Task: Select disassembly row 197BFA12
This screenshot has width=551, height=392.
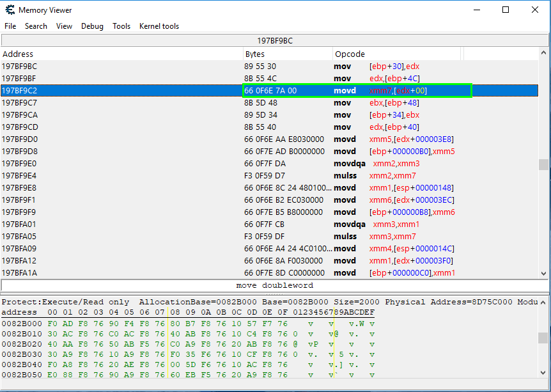Action: [269, 260]
